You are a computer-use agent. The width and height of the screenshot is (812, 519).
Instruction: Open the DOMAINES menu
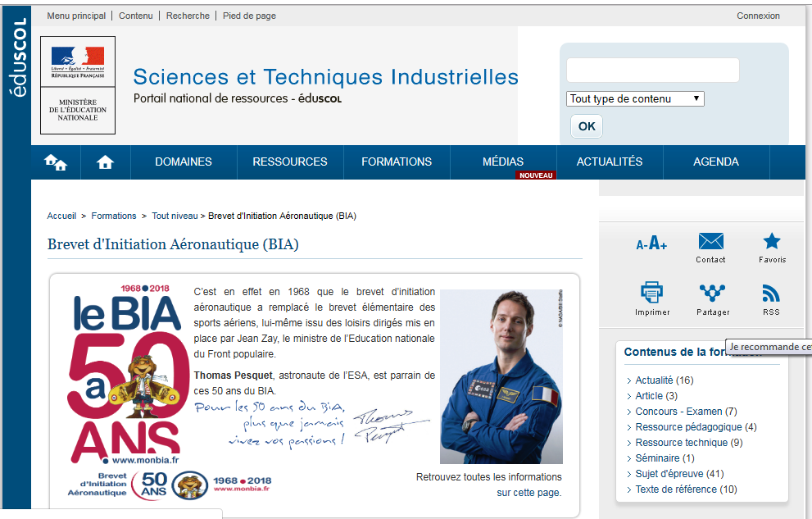click(184, 162)
